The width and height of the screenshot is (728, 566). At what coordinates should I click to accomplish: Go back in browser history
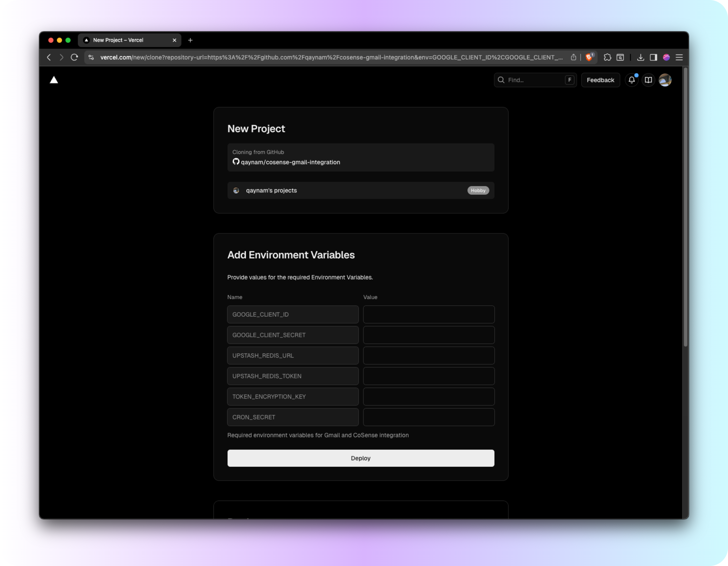click(49, 57)
